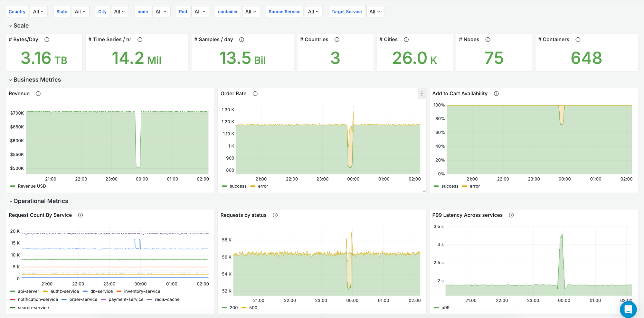
Task: Click info icon next to Revenue title
Action: (38, 94)
